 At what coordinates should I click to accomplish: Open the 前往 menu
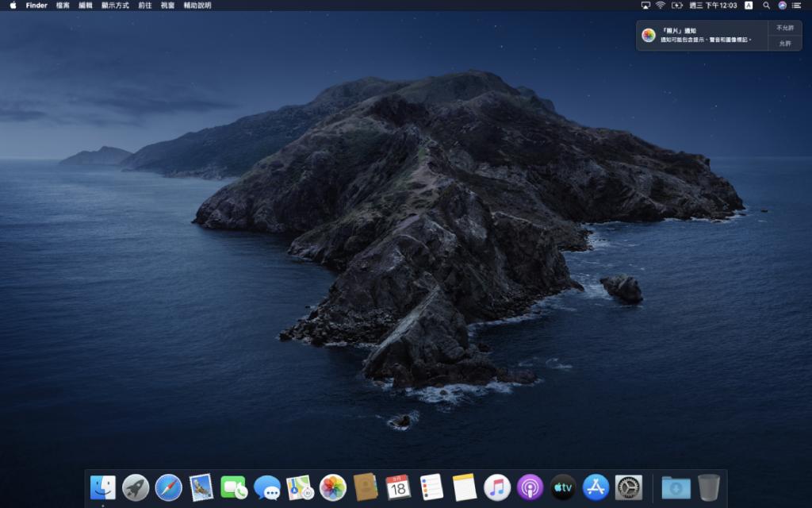point(145,6)
